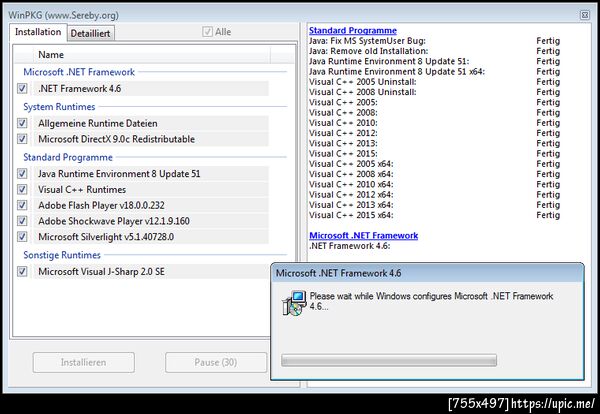Viewport: 600px width, 414px height.
Task: Click log line Visual C++ 2012 x64
Action: 351,194
